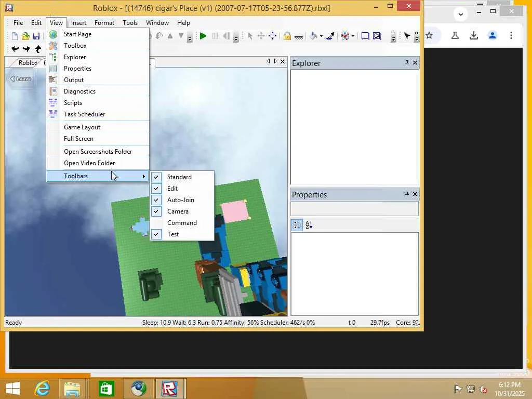
Task: Choose Output from View menu
Action: [x=98, y=79]
